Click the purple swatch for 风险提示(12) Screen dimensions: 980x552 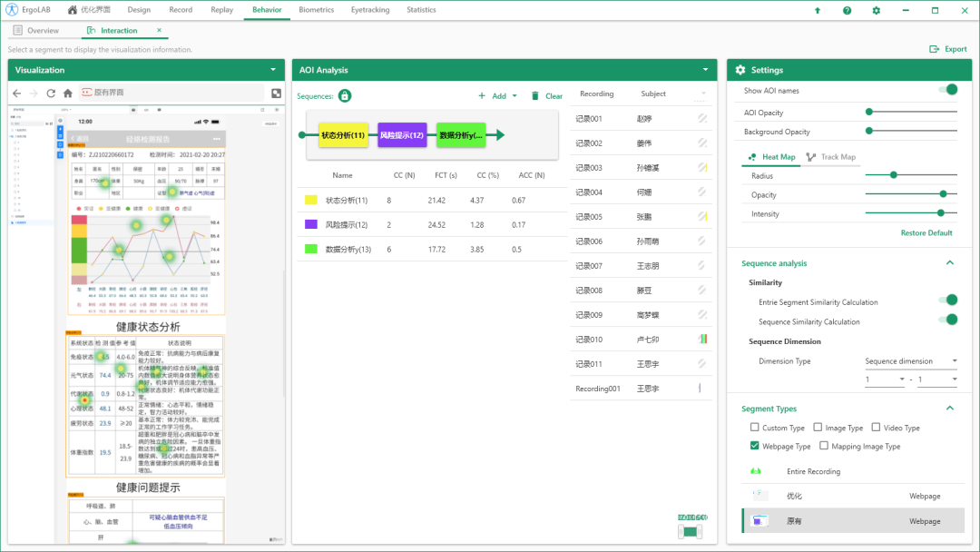[310, 224]
